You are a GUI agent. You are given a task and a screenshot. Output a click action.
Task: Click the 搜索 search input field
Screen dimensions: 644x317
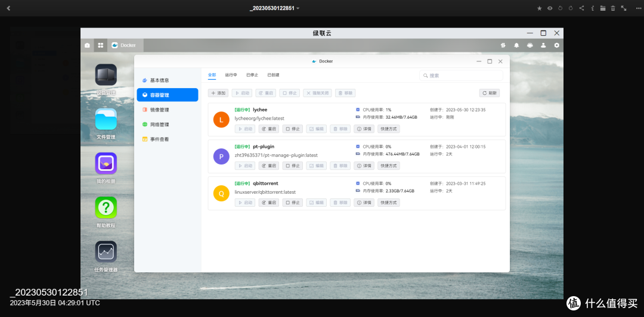pyautogui.click(x=461, y=76)
